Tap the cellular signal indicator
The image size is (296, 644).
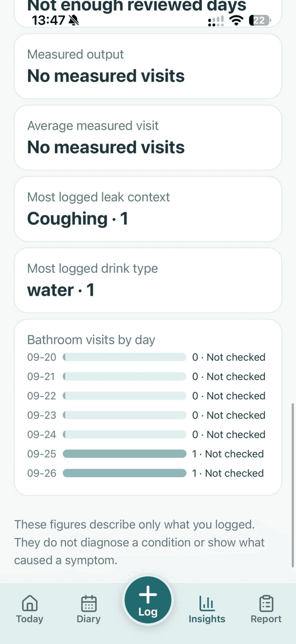tap(216, 21)
